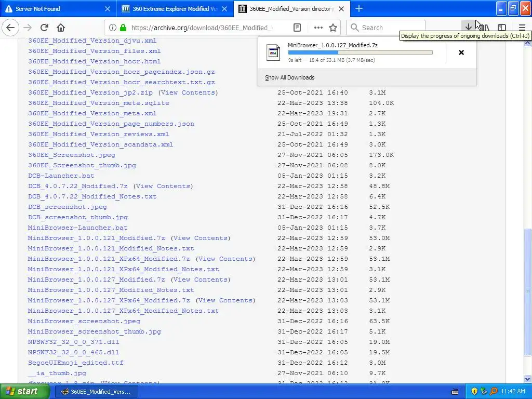Select the 360EE_Modified_Version directory tab
The width and height of the screenshot is (532, 399).
[x=291, y=9]
